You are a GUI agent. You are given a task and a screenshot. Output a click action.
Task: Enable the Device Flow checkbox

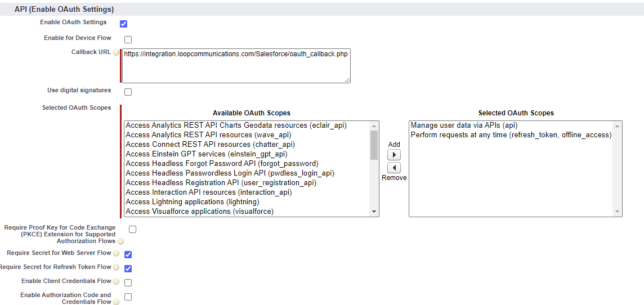[x=128, y=39]
